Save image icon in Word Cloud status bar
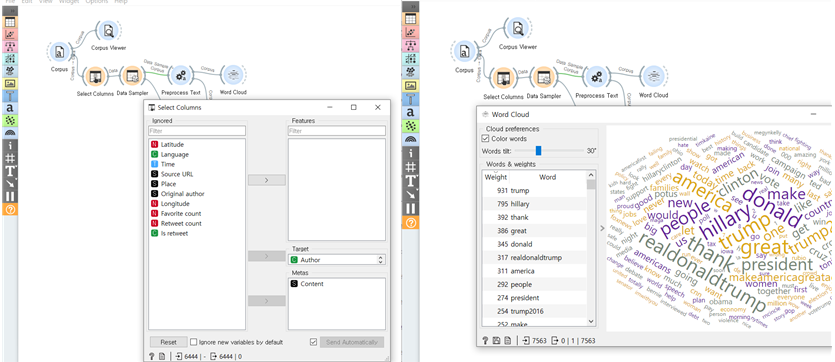Viewport: 835px width, 362px height. tap(496, 340)
